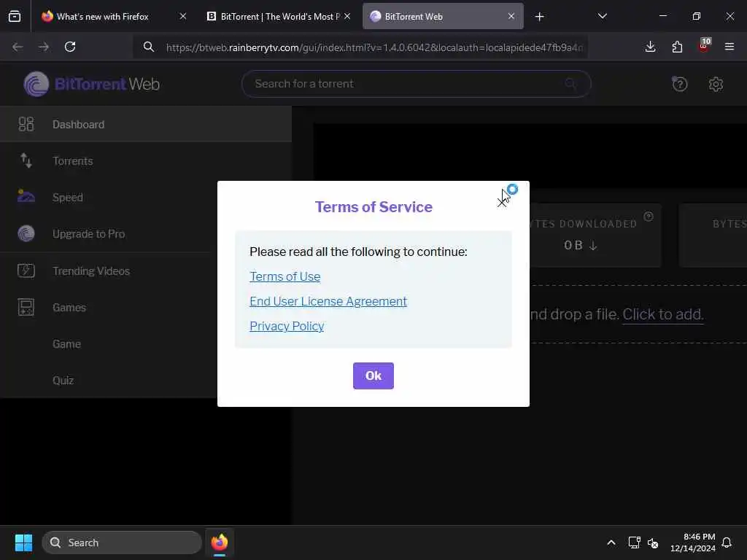This screenshot has width=747, height=560.
Task: Go back in browser history
Action: pos(18,47)
